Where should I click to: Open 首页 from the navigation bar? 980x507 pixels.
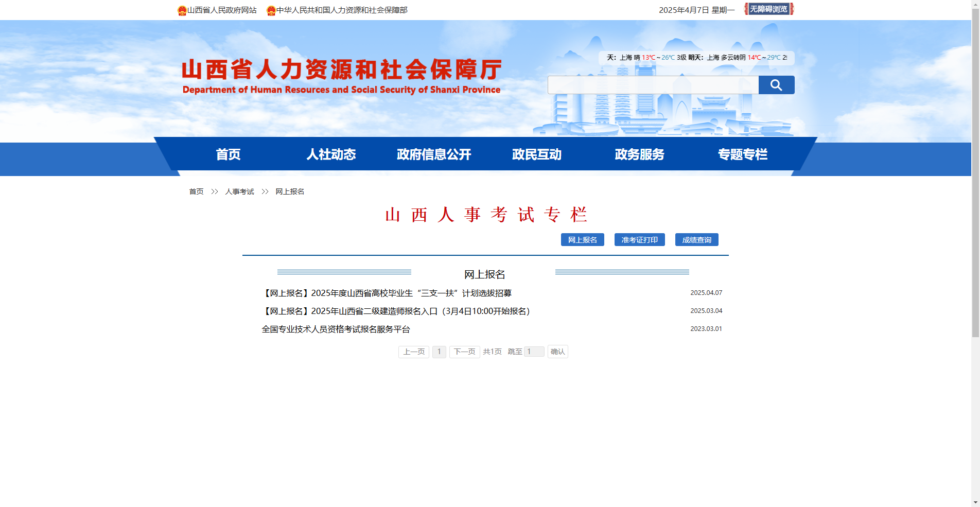pos(228,154)
